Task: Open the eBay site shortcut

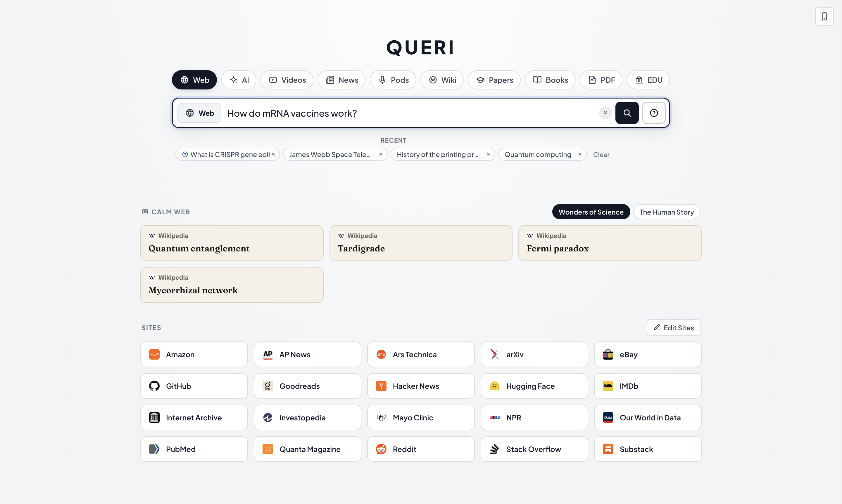Action: pos(647,354)
